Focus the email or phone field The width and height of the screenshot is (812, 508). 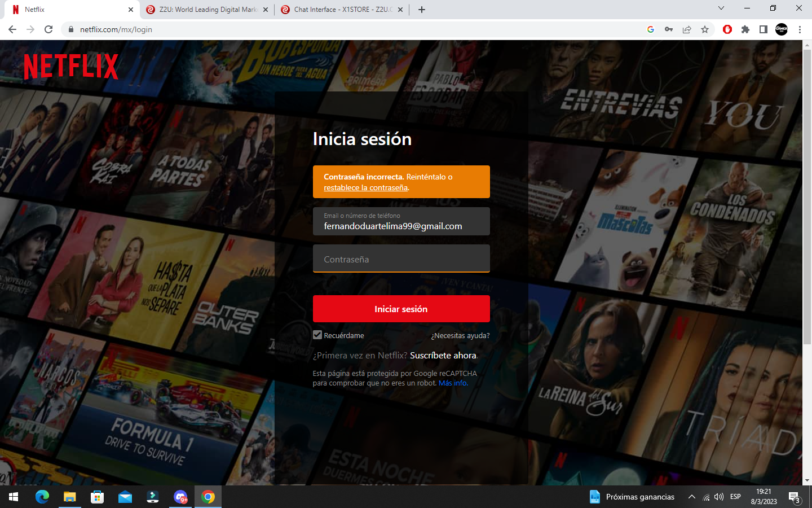pyautogui.click(x=401, y=221)
